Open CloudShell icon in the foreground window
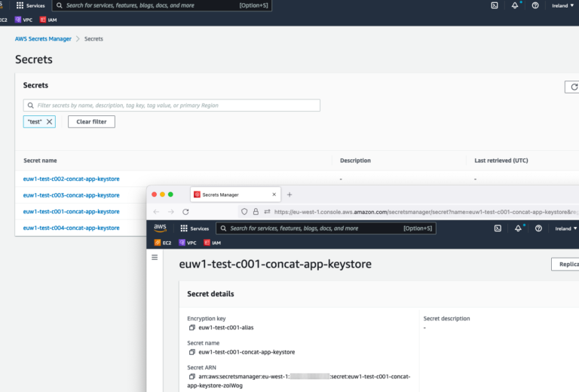Image resolution: width=579 pixels, height=392 pixels. [x=498, y=228]
